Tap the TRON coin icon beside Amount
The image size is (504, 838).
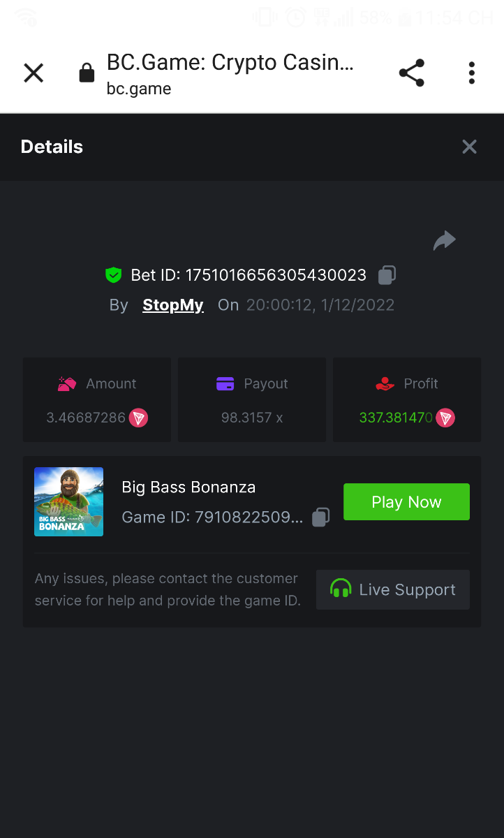[x=138, y=418]
